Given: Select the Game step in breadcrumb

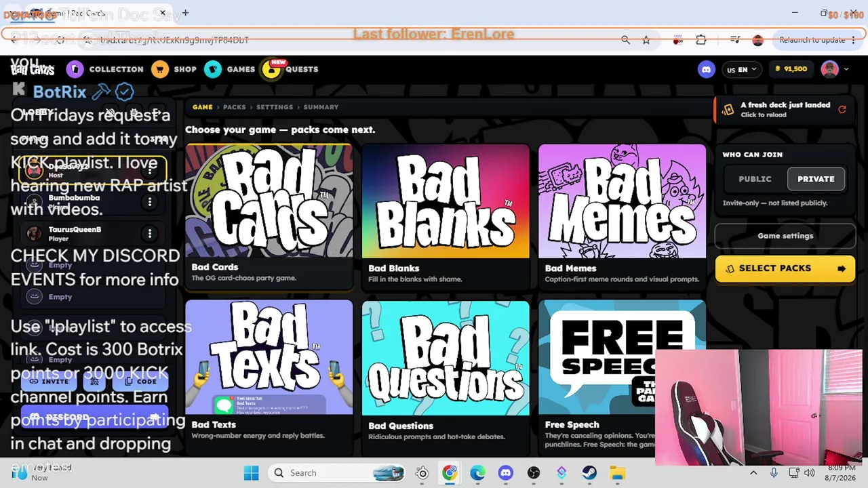Looking at the screenshot, I should pos(202,107).
